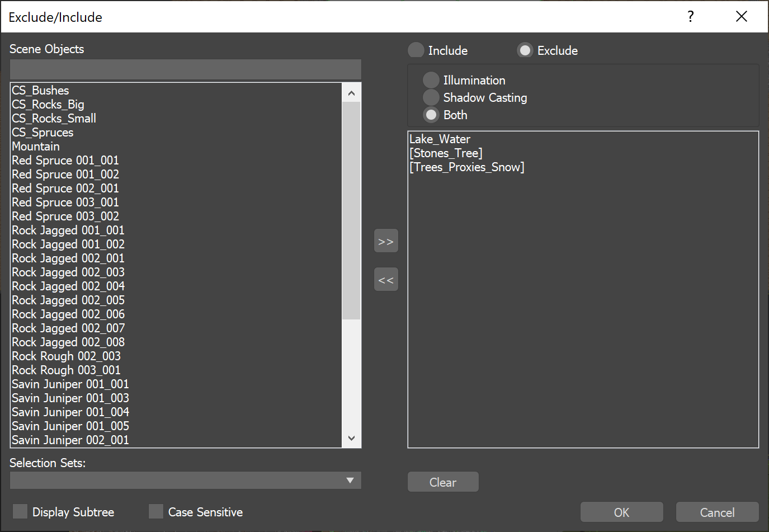Viewport: 769px width, 532px height.
Task: Select Mountain in Scene Objects
Action: 36,146
